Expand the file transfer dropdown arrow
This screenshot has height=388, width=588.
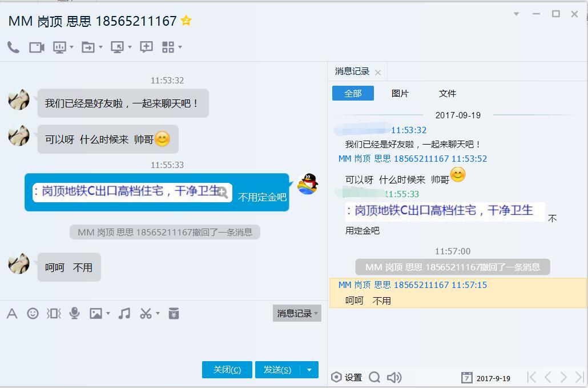click(x=100, y=47)
